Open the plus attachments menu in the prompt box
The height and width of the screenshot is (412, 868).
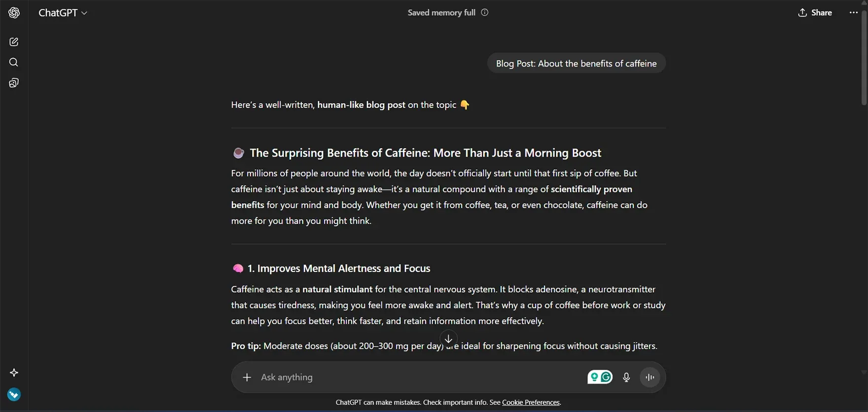(x=247, y=377)
